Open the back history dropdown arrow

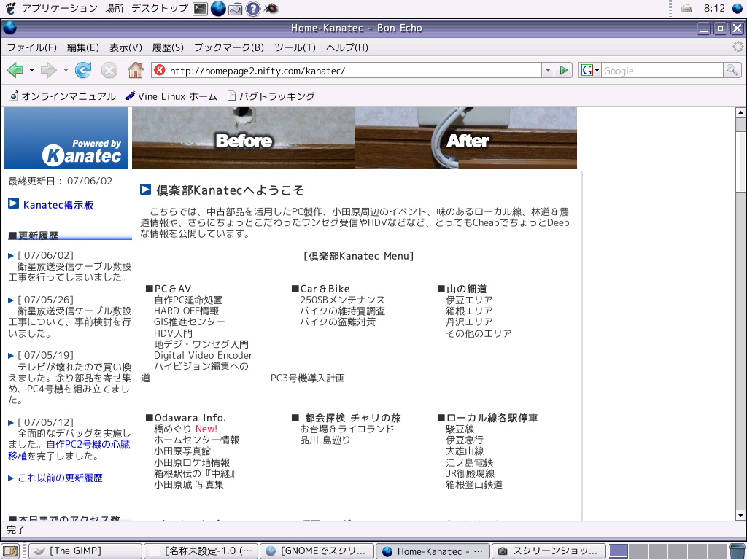31,71
